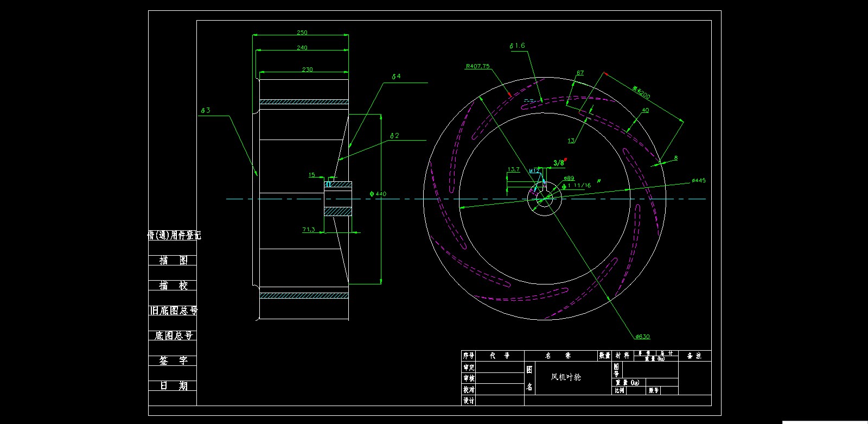
Task: Select the 日期 label in left block
Action: (x=173, y=385)
